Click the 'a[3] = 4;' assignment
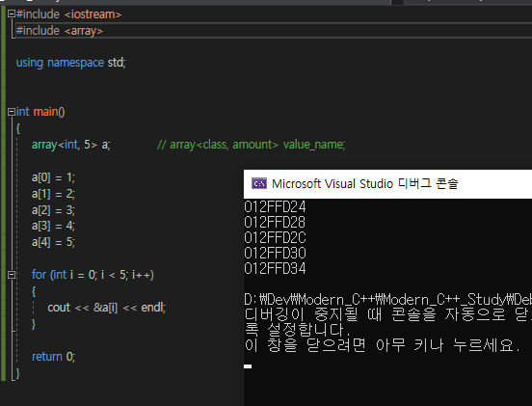This screenshot has height=406, width=532. (x=53, y=226)
